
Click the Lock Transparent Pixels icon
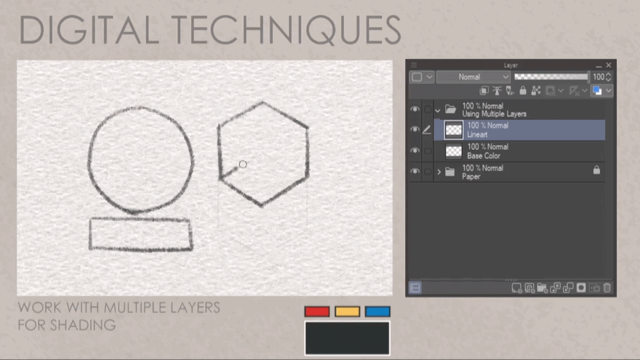point(536,91)
